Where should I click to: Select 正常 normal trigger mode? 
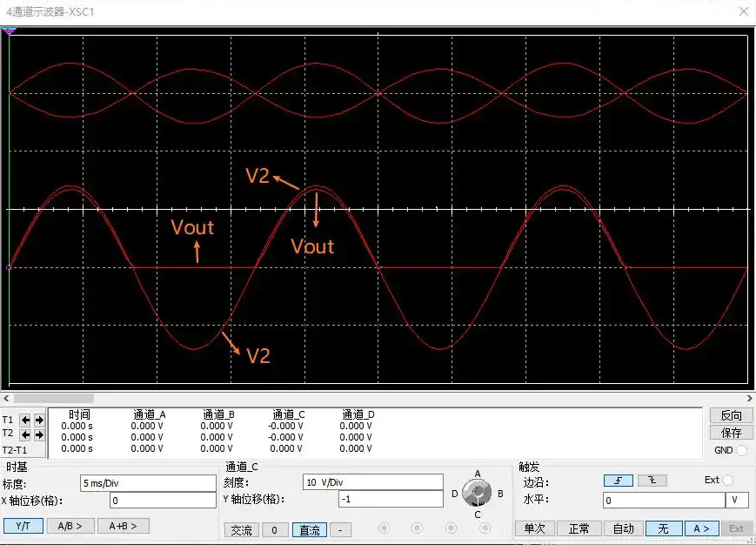[579, 528]
